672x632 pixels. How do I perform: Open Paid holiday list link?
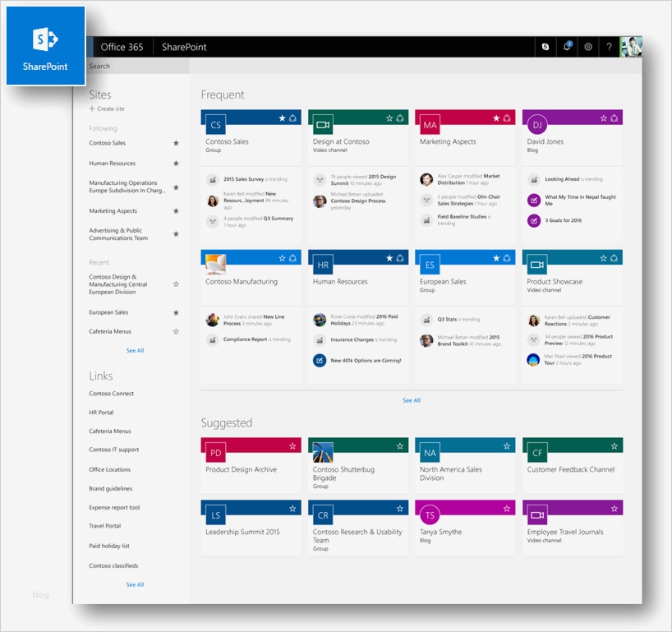pyautogui.click(x=109, y=546)
